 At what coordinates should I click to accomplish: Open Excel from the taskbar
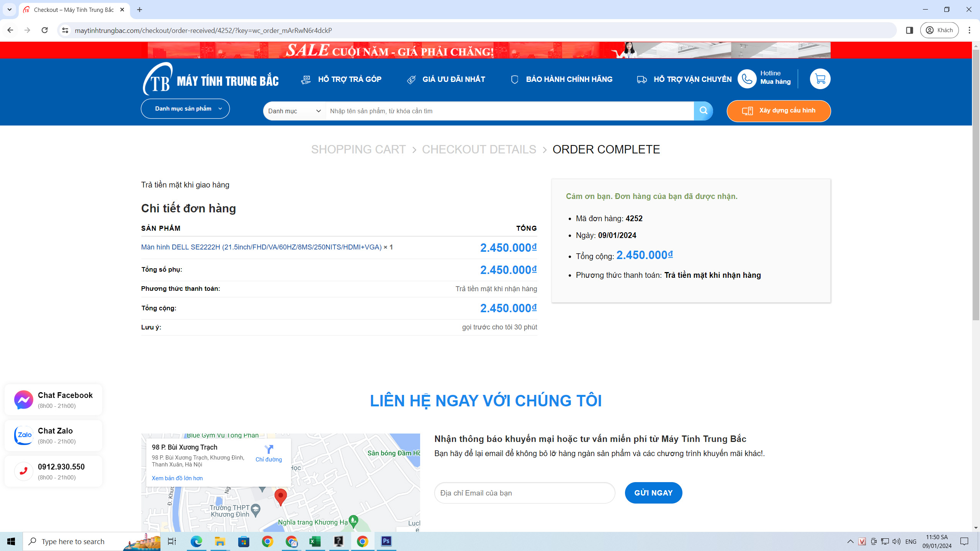(x=315, y=541)
